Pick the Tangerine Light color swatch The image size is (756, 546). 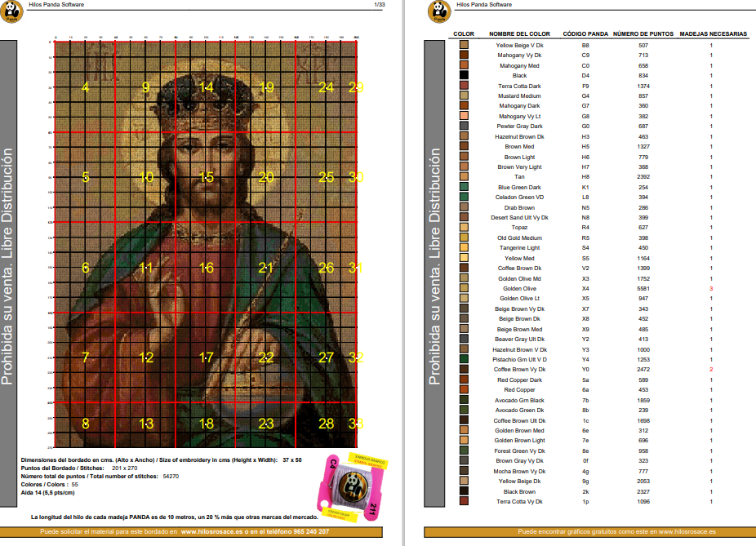tap(465, 247)
